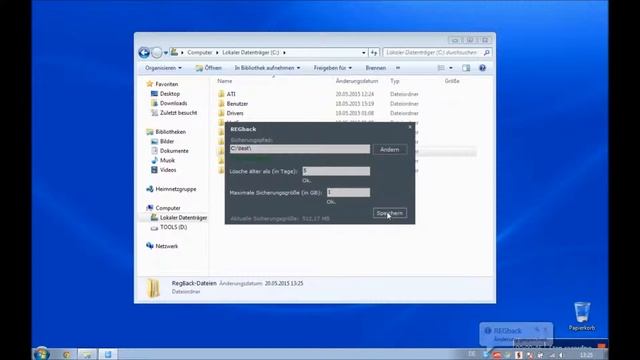Click the Explorer forward navigation button
Viewport: 640px width, 360px height.
[157, 53]
